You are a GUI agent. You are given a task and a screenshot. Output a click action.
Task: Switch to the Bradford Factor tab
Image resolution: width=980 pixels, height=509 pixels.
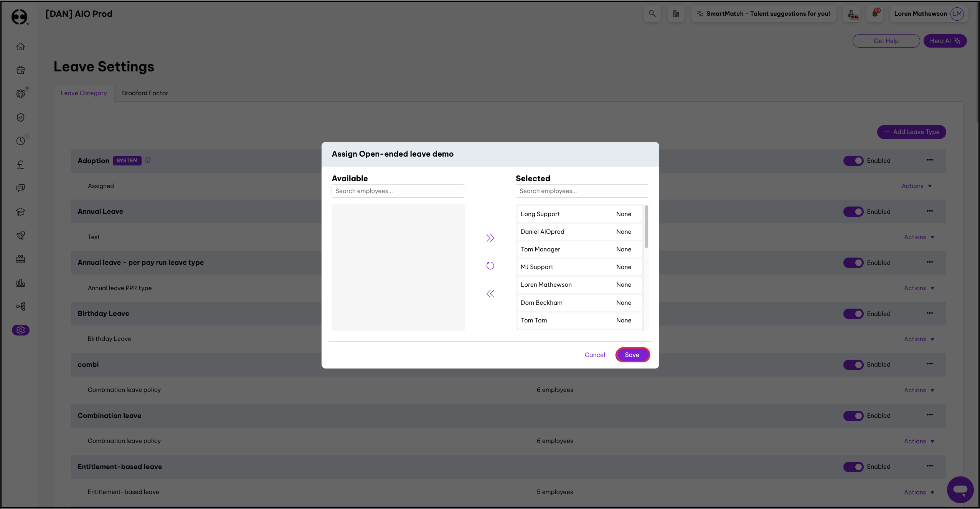(145, 93)
